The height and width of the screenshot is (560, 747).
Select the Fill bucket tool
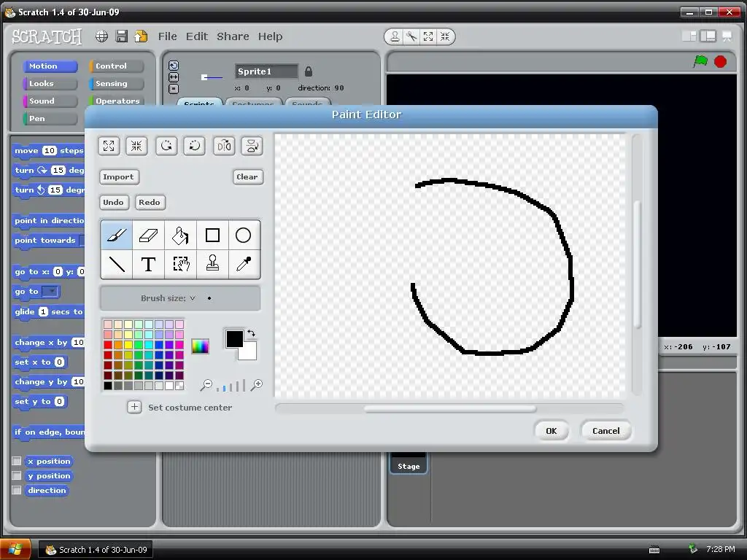[x=180, y=235]
